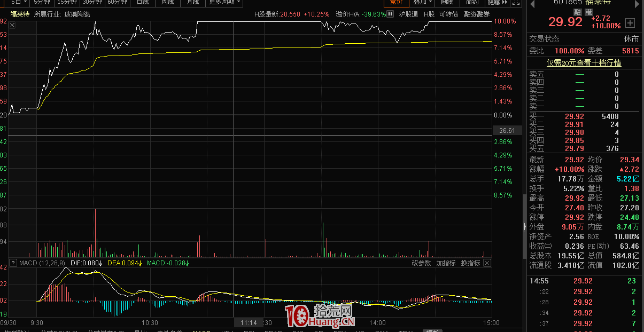Open industry link 玻璃陶瓷
This screenshot has height=332, width=644.
coord(77,14)
